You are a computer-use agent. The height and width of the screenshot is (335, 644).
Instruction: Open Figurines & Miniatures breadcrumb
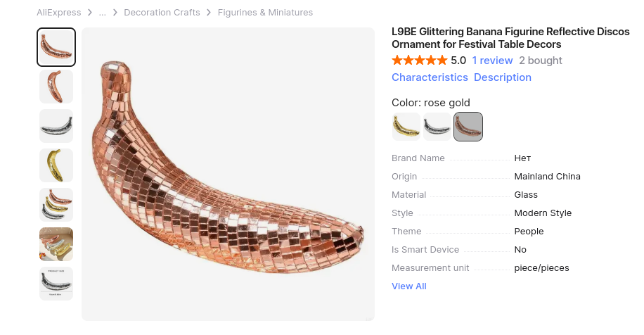click(x=265, y=13)
